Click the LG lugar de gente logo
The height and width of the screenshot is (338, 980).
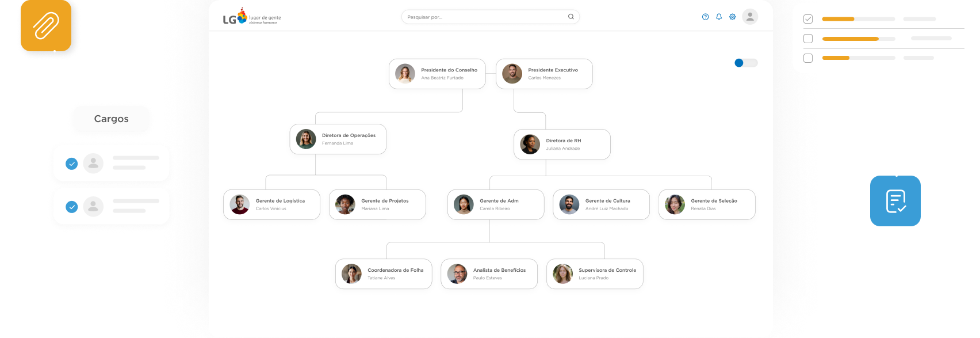pos(251,18)
